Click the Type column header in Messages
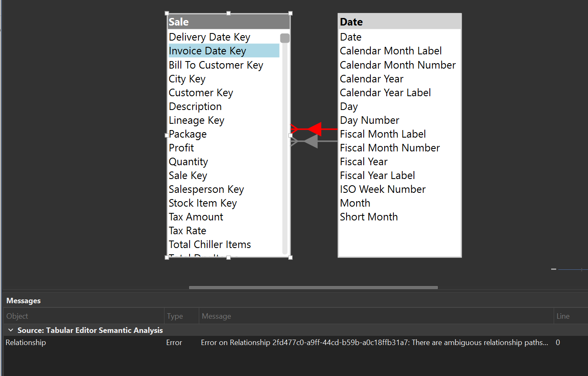588x376 pixels. coord(175,316)
